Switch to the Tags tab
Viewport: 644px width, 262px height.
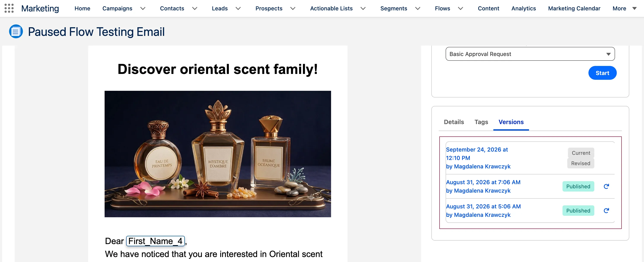(481, 122)
